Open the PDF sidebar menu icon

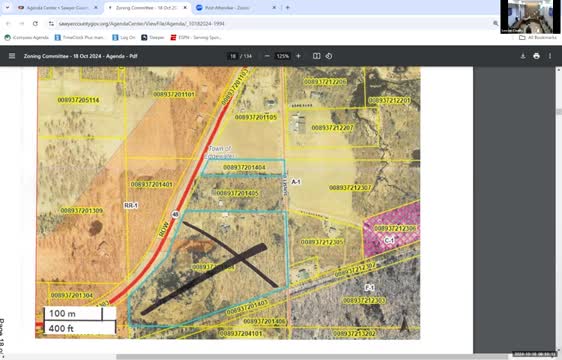[x=12, y=56]
